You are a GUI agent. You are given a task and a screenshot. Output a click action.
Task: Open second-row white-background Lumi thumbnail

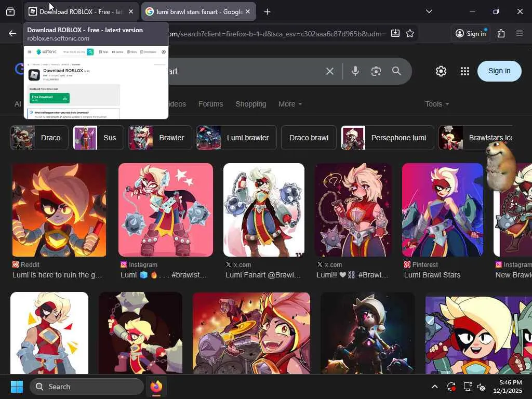(x=49, y=333)
